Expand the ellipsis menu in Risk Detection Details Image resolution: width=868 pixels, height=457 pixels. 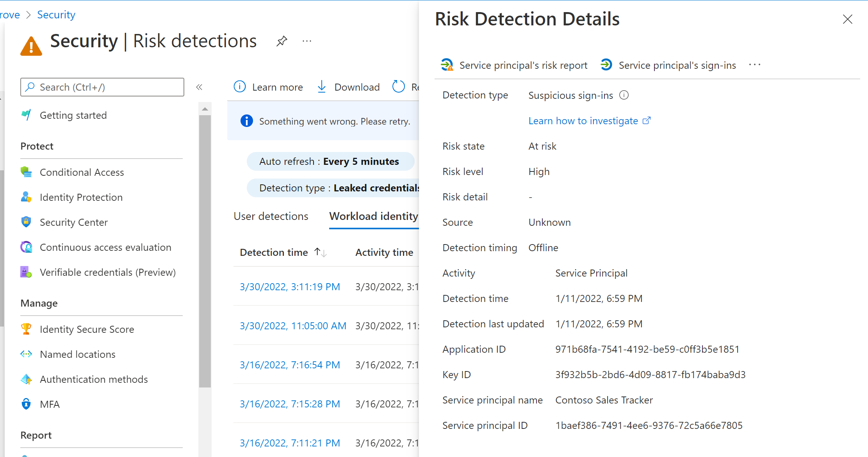tap(754, 65)
